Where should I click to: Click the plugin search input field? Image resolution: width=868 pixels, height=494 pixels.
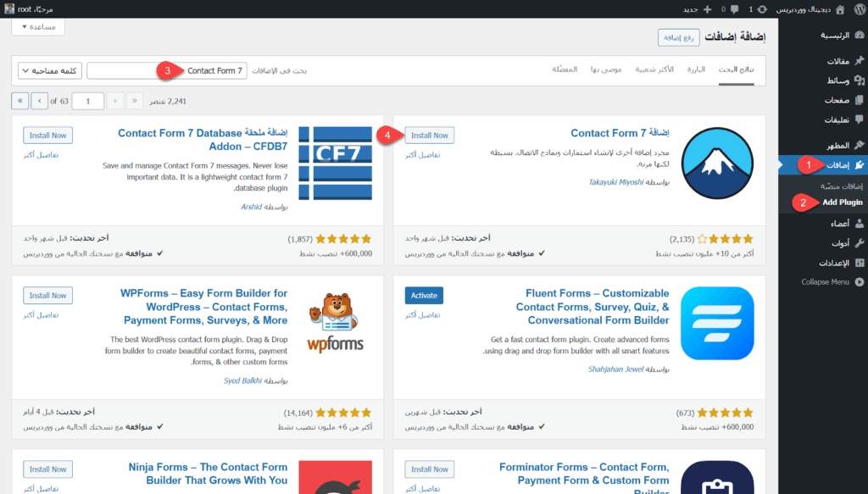[x=167, y=71]
